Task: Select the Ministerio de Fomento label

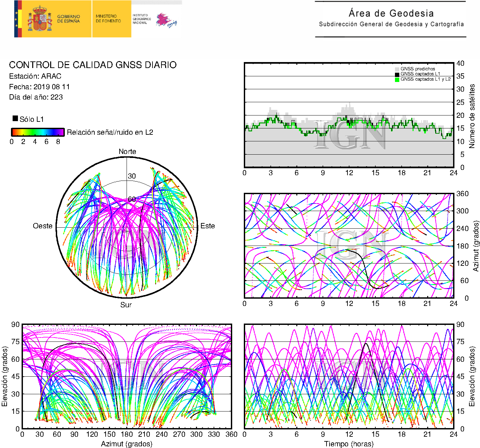Action: coord(108,19)
